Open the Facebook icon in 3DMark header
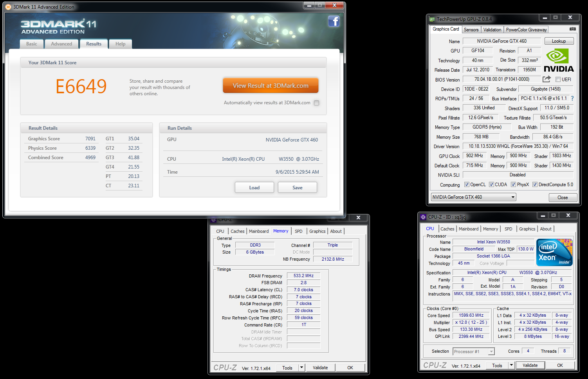 coord(334,21)
